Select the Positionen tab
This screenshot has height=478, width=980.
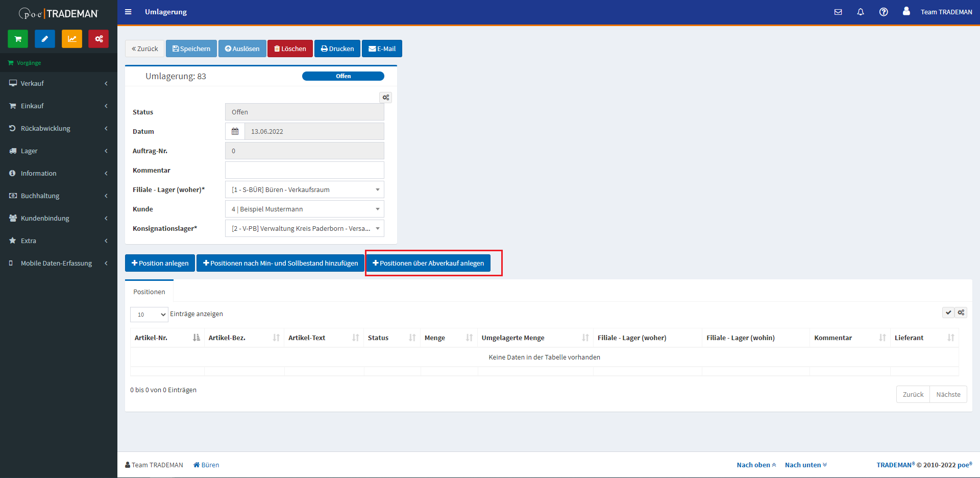coord(149,292)
